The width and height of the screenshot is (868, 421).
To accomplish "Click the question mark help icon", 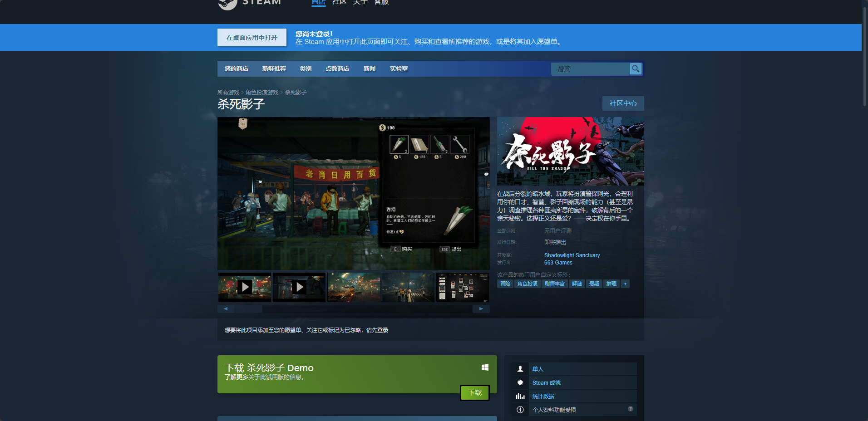I will [x=631, y=409].
